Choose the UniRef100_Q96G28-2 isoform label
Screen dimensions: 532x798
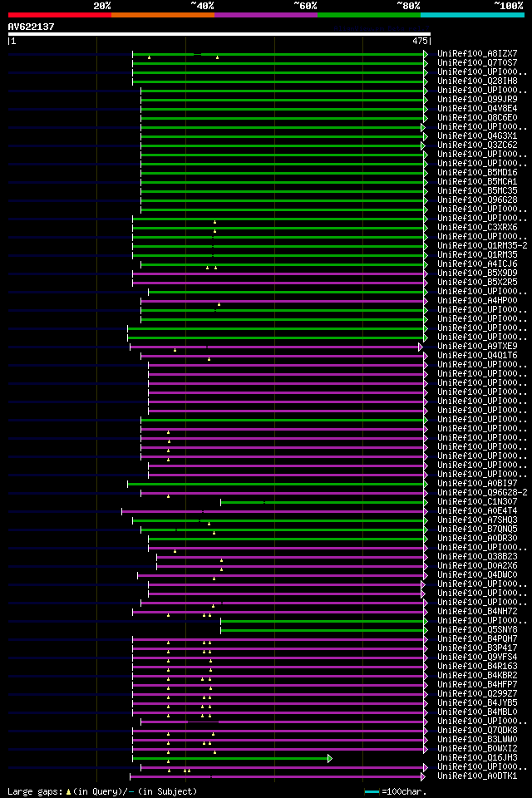point(483,493)
